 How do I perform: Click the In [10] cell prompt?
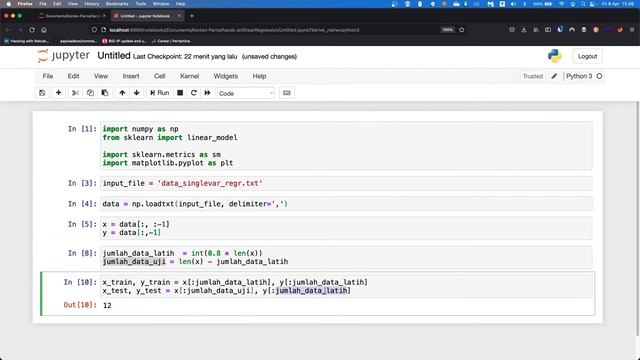pyautogui.click(x=80, y=282)
